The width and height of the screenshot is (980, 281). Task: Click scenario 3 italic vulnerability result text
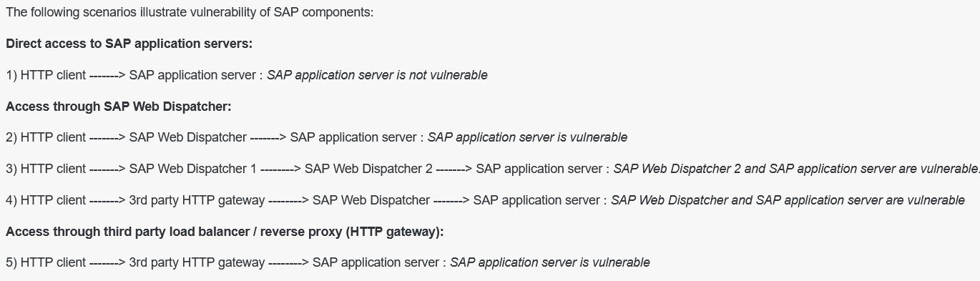point(796,169)
